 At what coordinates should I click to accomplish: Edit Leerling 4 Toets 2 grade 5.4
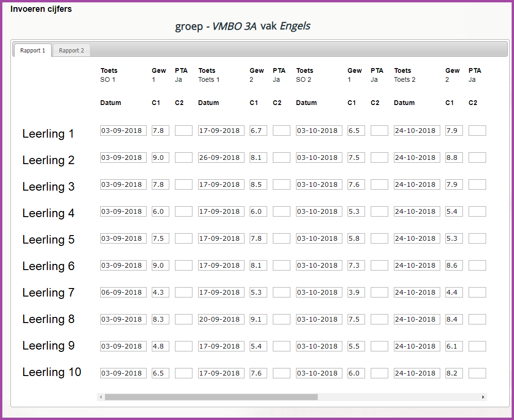[454, 211]
